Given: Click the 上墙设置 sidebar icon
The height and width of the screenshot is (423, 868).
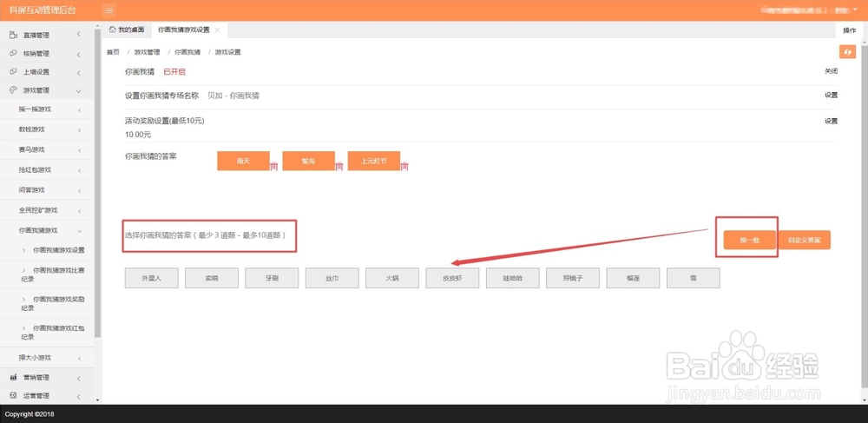Looking at the screenshot, I should [13, 72].
